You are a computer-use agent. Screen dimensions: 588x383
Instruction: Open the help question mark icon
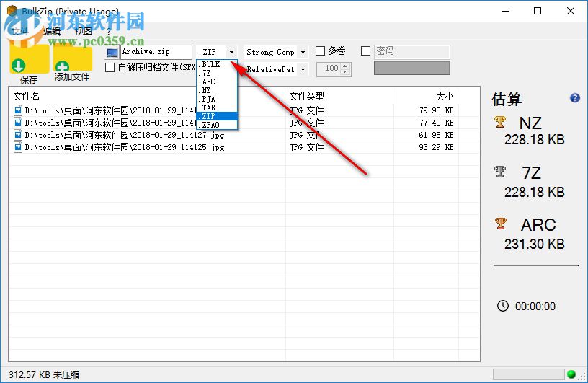click(574, 98)
